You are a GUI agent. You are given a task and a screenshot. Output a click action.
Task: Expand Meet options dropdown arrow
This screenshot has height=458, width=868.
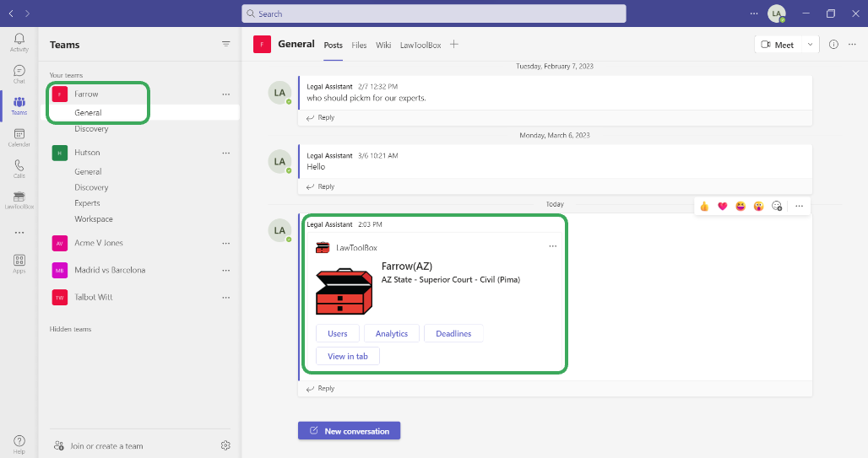click(810, 44)
